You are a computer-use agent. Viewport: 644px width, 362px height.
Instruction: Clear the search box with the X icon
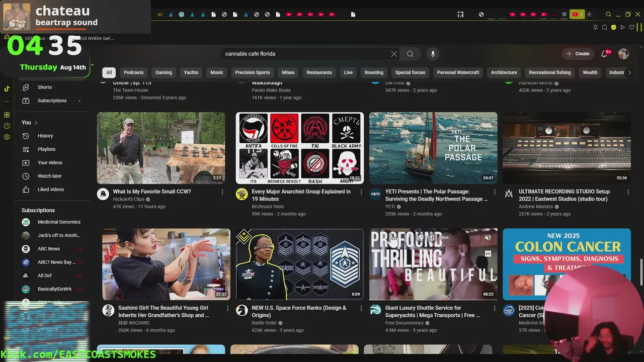click(x=394, y=54)
